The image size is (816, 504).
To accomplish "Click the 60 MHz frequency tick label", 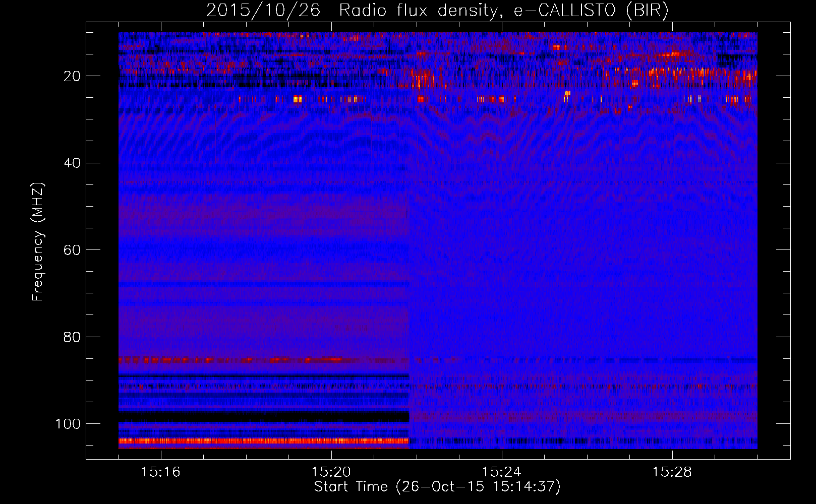I will pyautogui.click(x=73, y=250).
